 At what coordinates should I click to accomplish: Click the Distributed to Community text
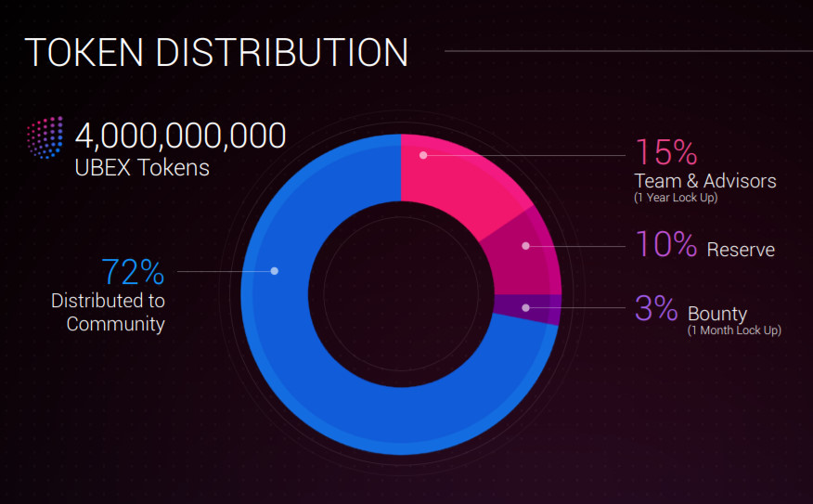[x=108, y=312]
